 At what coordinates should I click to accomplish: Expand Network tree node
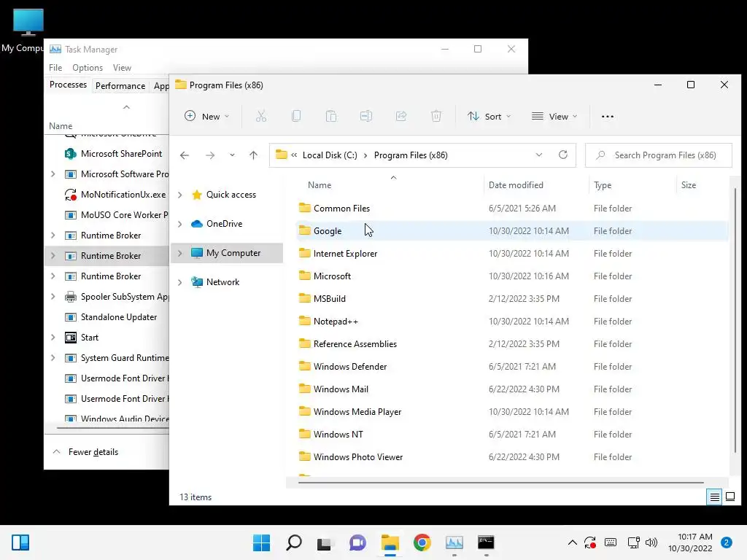[x=180, y=282]
